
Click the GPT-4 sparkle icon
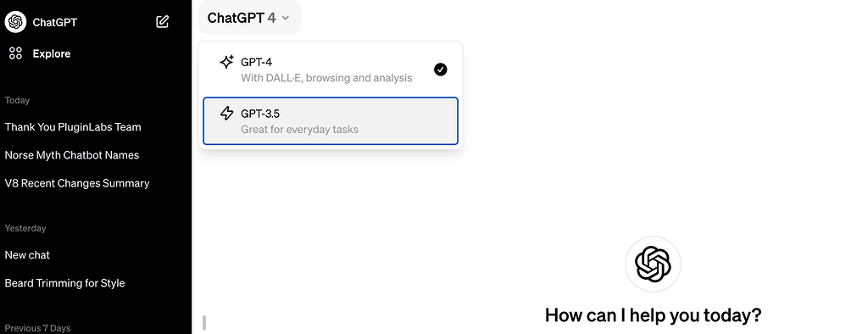pos(226,62)
